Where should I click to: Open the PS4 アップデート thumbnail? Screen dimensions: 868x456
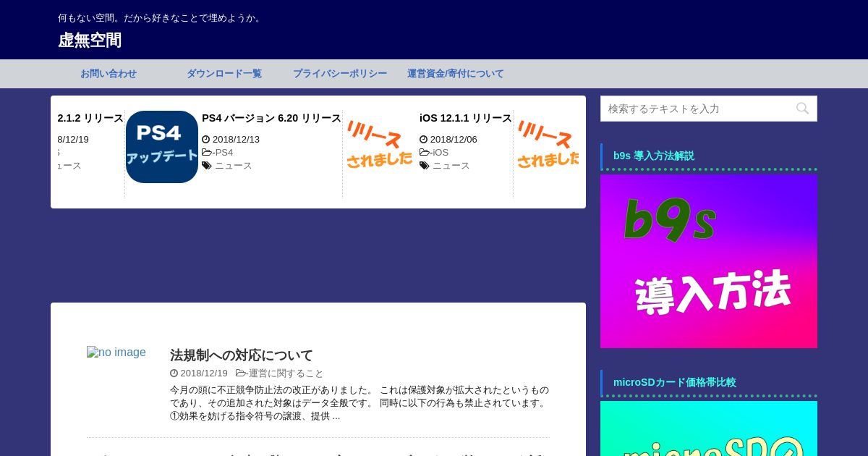(x=162, y=147)
